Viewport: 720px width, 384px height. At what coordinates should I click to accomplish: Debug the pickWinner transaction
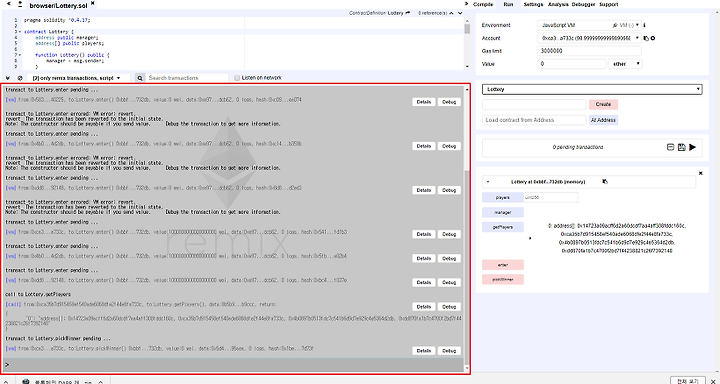tap(449, 350)
